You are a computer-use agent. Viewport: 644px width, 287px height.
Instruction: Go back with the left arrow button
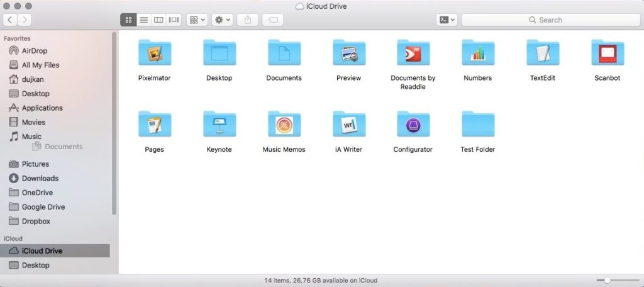(x=10, y=20)
